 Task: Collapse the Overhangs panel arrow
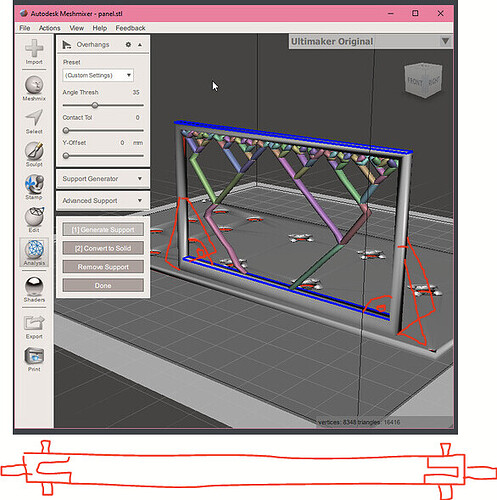[x=140, y=44]
